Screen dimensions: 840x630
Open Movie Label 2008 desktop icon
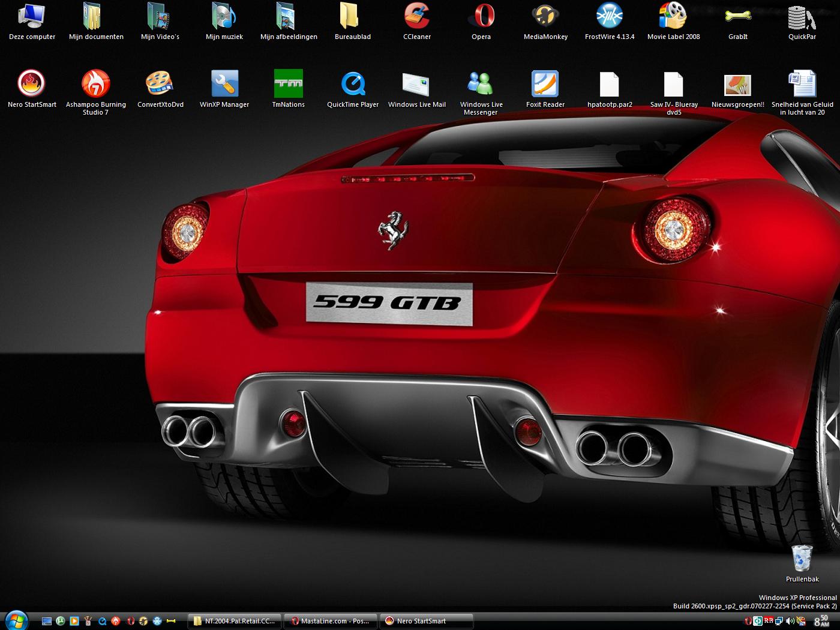pos(674,22)
